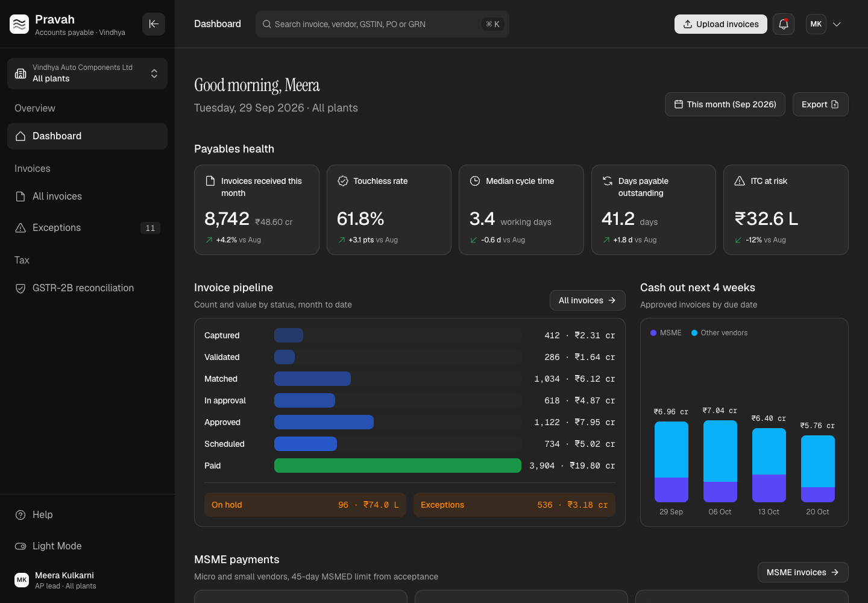The width and height of the screenshot is (868, 603).
Task: Open MSME invoices link
Action: [803, 572]
